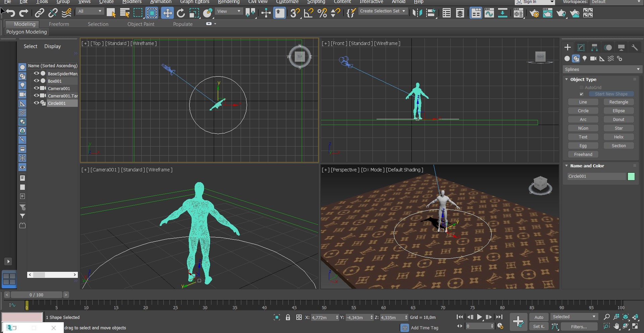Open the Splines category dropdown
Screen dimensions: 644x333
[602, 69]
